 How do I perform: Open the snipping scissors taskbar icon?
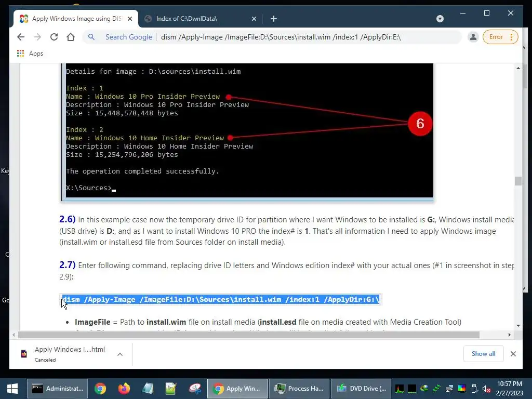[195, 389]
